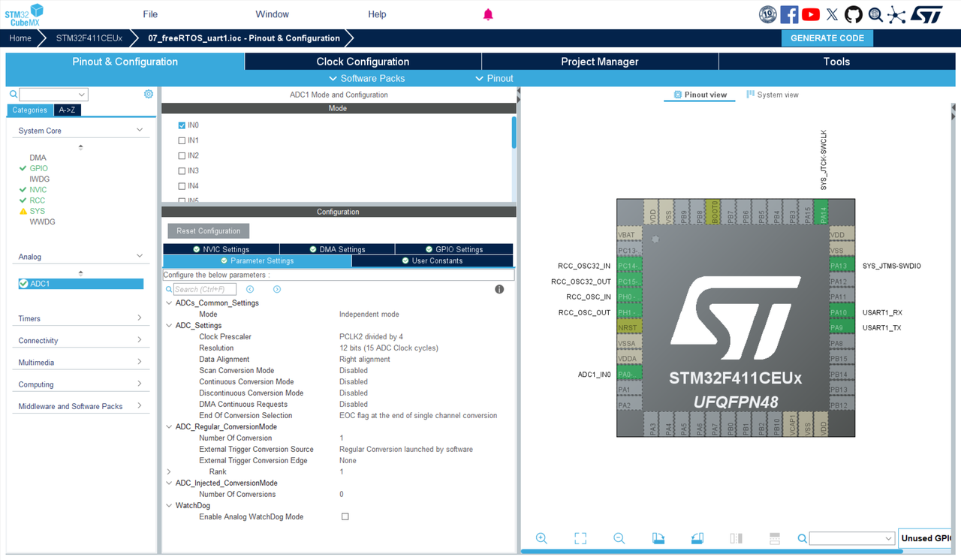
Task: Switch to System view
Action: (773, 95)
